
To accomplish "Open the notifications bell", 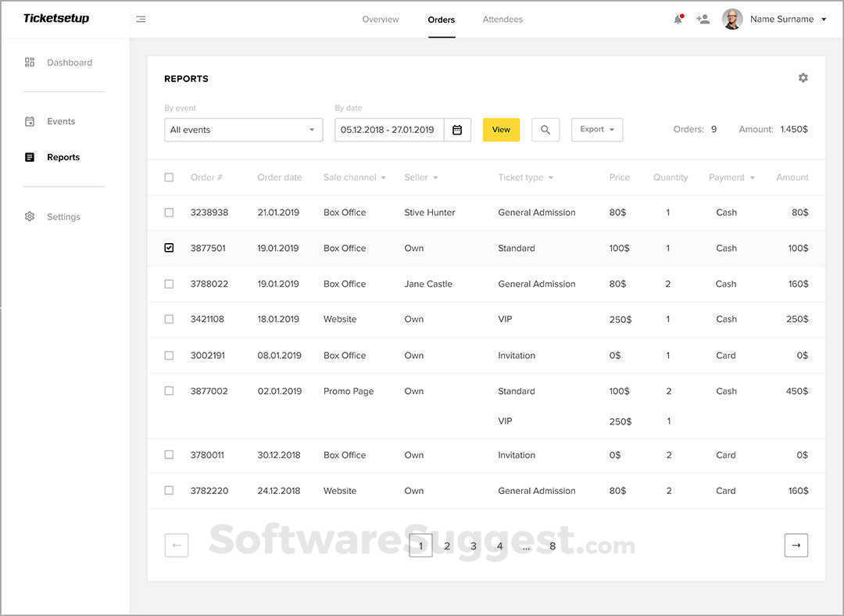I will tap(678, 20).
